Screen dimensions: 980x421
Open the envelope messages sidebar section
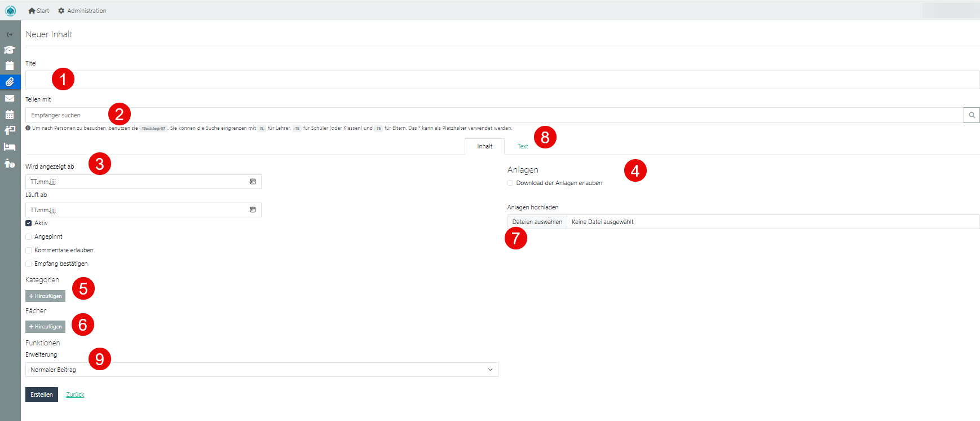coord(10,98)
